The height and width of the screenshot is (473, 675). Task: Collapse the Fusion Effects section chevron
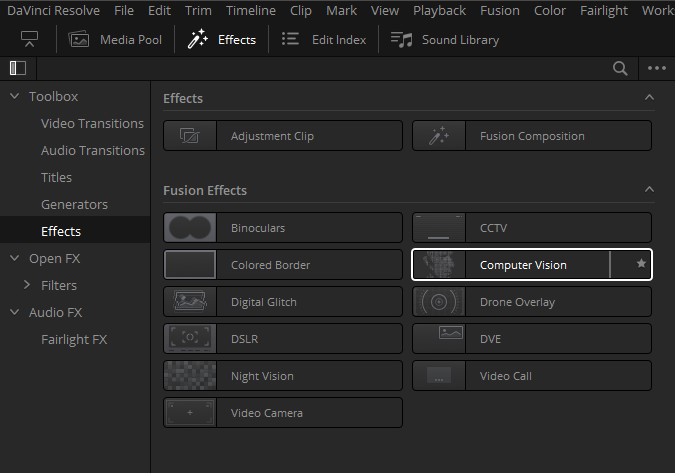[649, 189]
